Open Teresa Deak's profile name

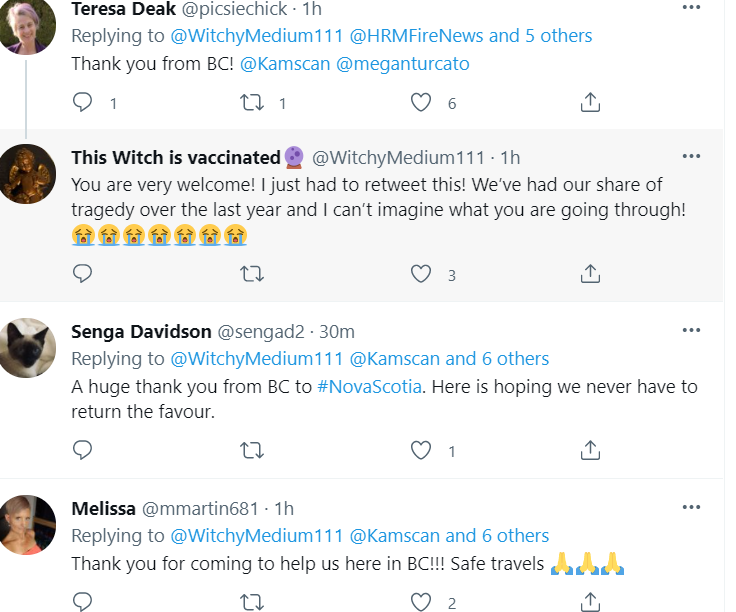[x=120, y=8]
